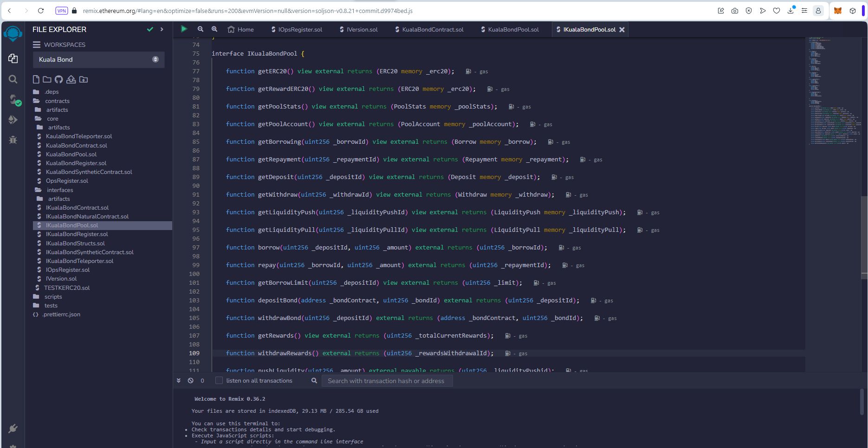The image size is (868, 448).
Task: Run script with green play icon
Action: (x=184, y=29)
